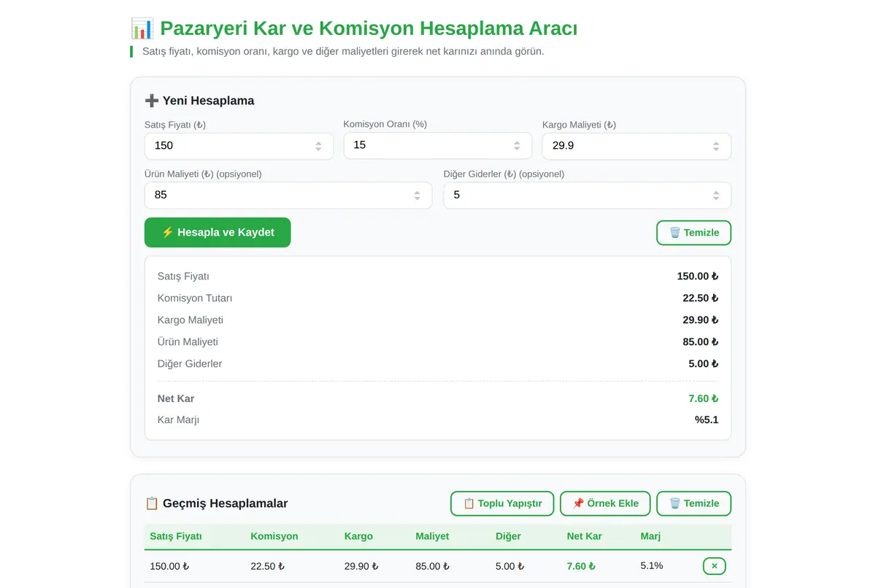Image resolution: width=876 pixels, height=588 pixels.
Task: Use the Satış Fiyatı spinner arrows
Action: (318, 146)
